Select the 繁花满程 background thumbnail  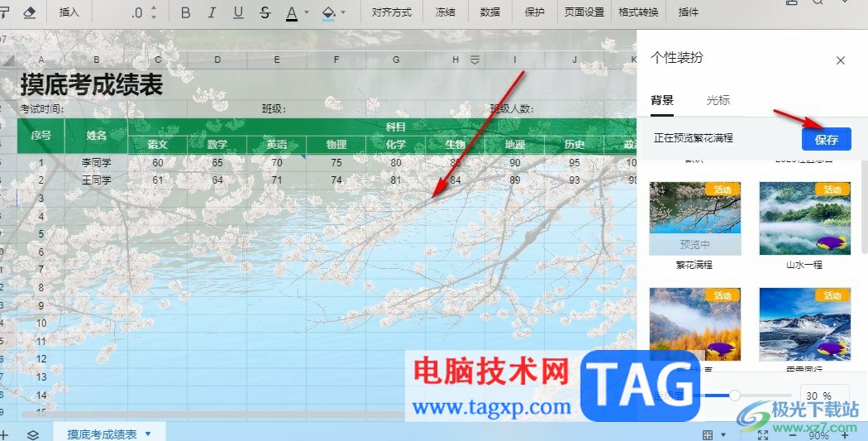[694, 218]
